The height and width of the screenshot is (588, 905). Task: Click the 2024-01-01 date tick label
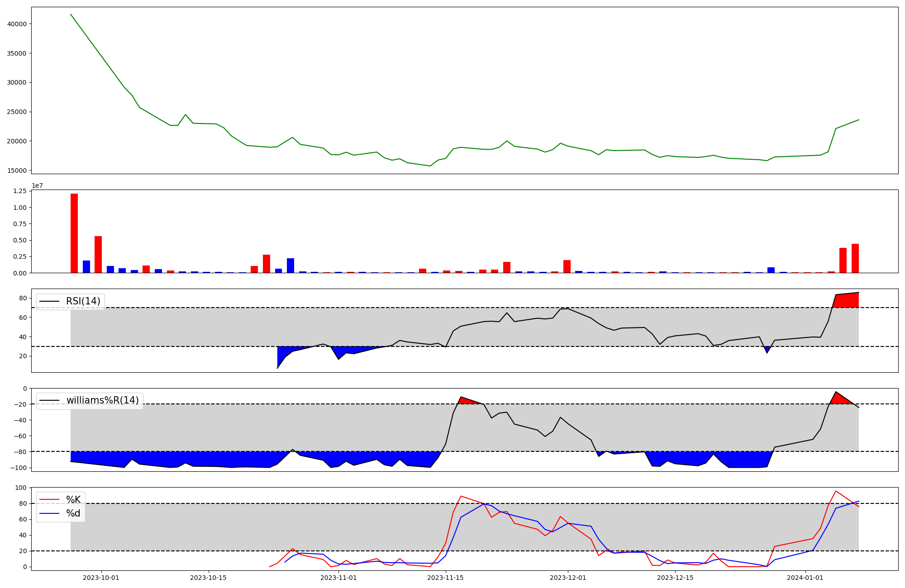805,578
